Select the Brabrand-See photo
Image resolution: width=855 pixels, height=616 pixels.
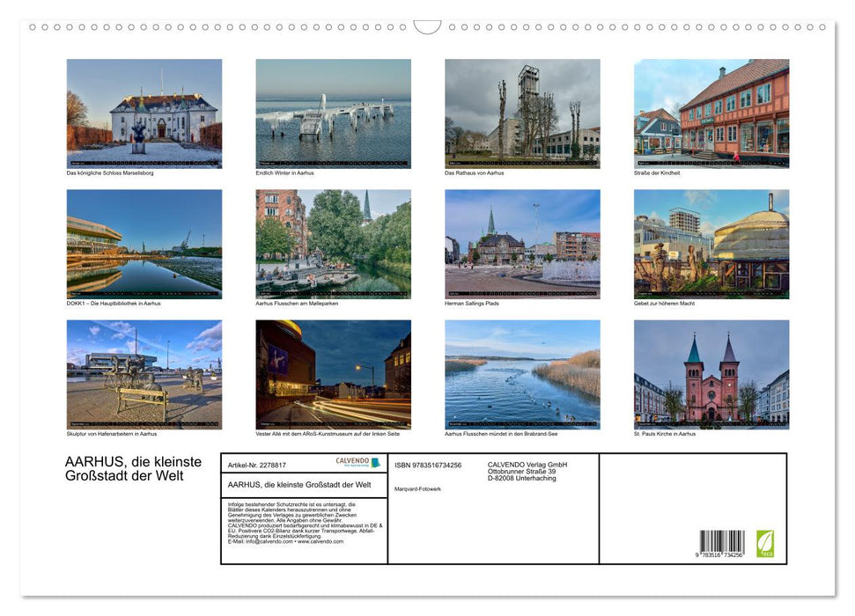521,374
